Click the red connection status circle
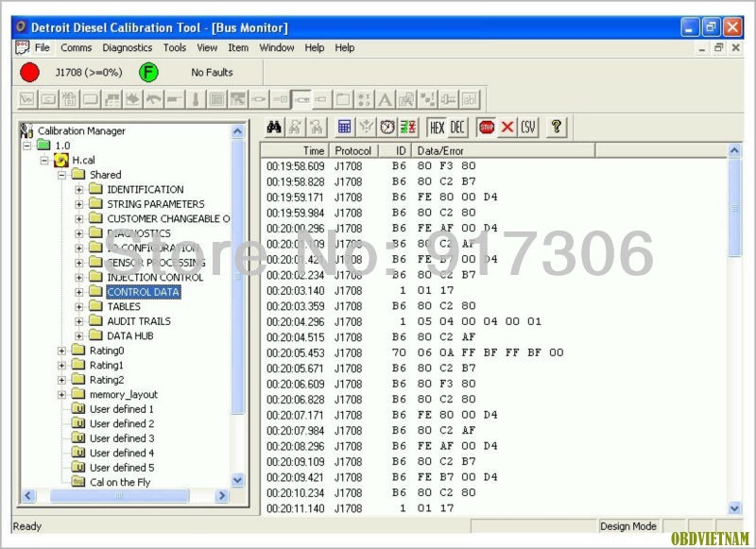Screen dimensions: 756x549 [29, 73]
